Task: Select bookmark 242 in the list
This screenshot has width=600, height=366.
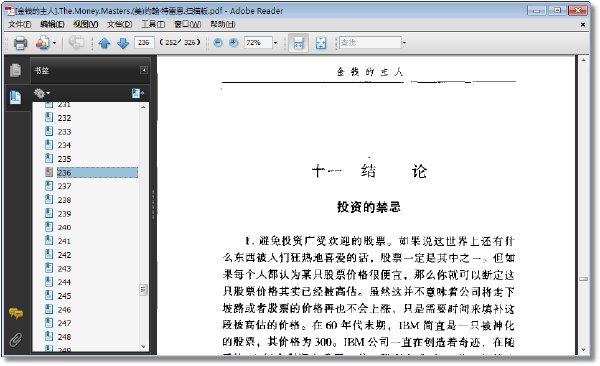Action: point(64,255)
